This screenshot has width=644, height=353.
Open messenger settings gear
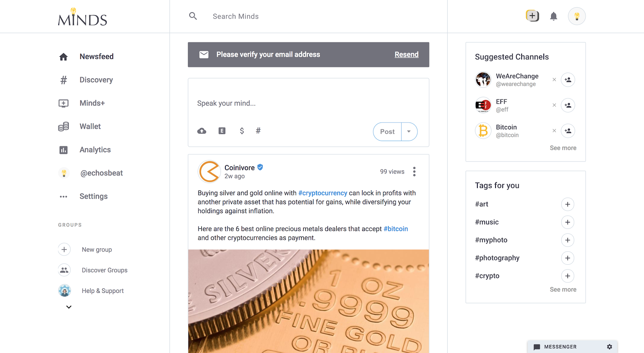coord(609,347)
